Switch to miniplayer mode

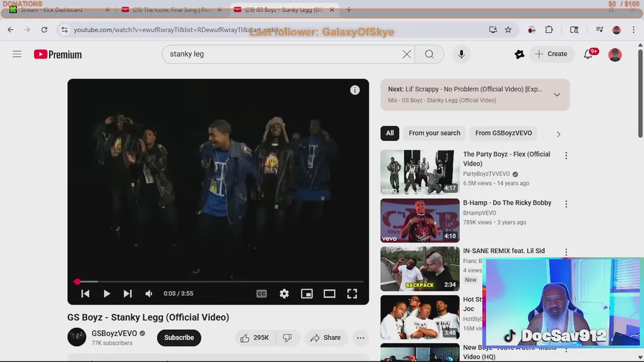pos(307,294)
